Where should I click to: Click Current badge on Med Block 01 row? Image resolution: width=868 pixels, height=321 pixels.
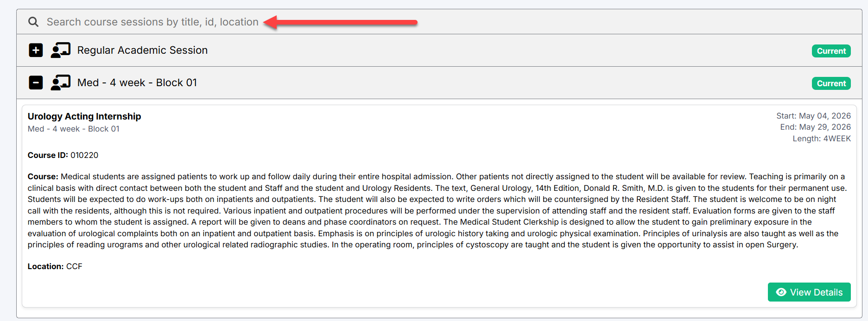831,83
